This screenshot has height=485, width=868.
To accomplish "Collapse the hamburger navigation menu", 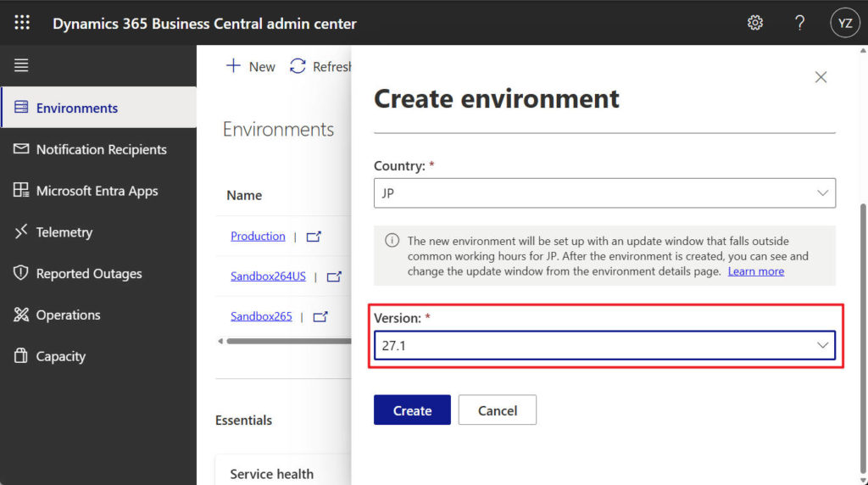I will coord(21,65).
